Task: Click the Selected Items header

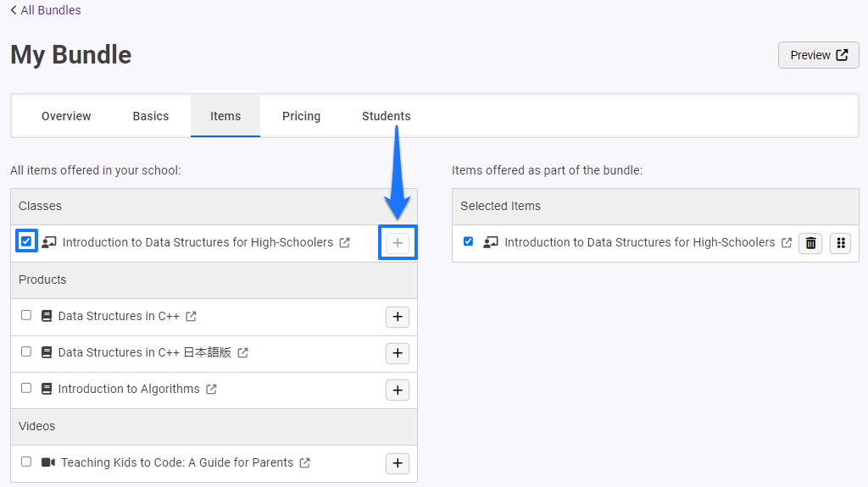Action: coord(655,206)
